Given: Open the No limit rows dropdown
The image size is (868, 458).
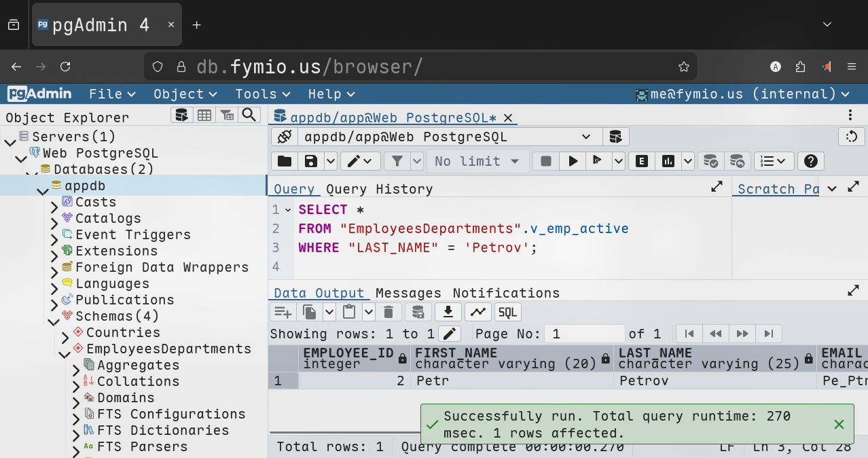Looking at the screenshot, I should point(477,161).
